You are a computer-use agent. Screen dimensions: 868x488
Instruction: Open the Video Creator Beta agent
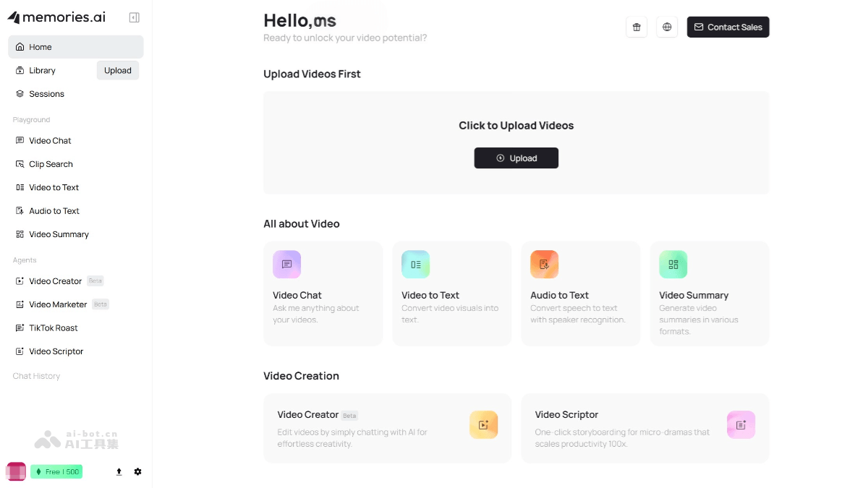click(x=56, y=281)
